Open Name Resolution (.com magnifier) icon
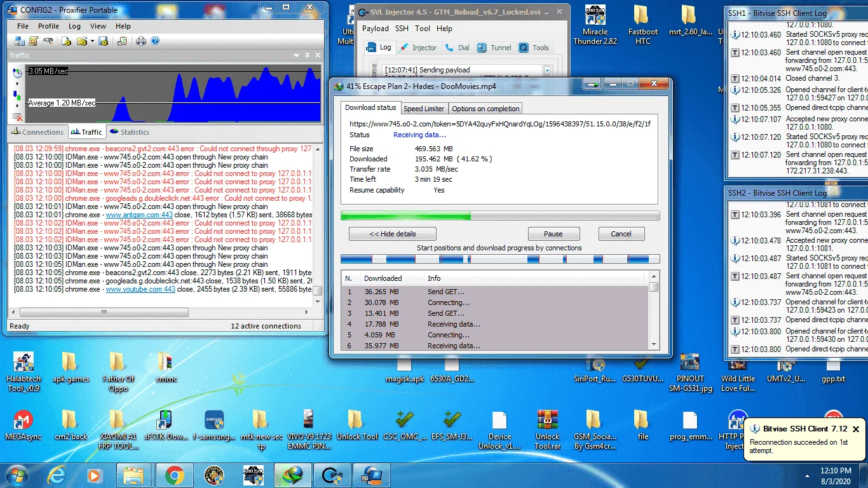 (x=47, y=41)
